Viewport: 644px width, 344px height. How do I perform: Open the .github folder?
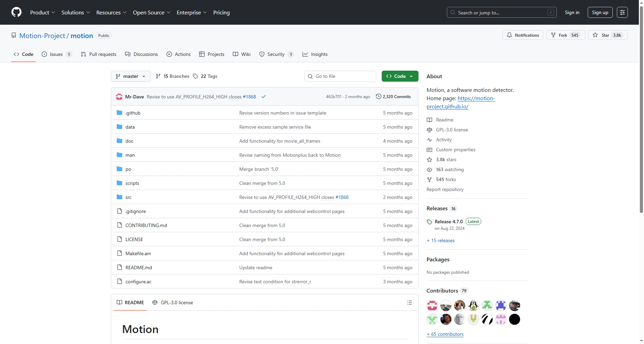(x=133, y=113)
